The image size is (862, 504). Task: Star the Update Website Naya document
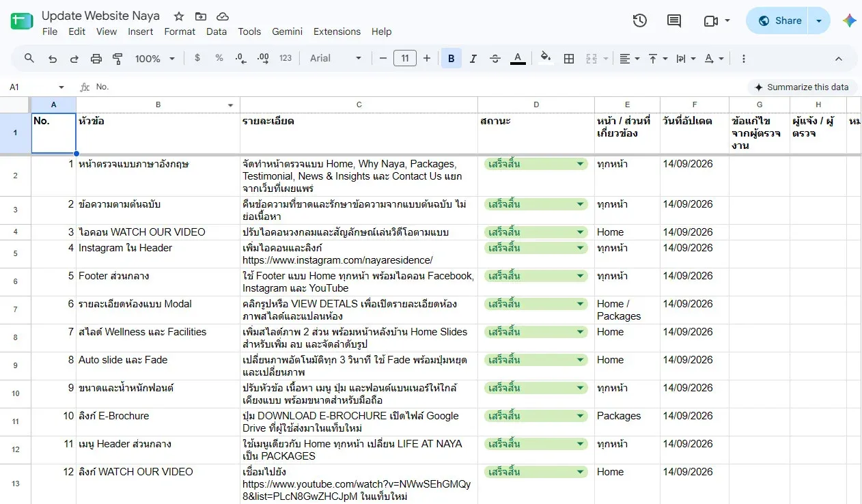coord(179,16)
